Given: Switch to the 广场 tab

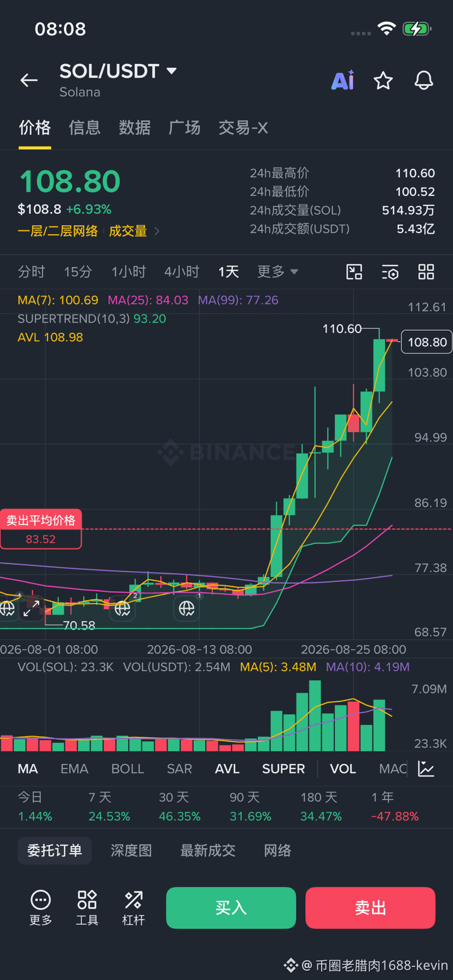Looking at the screenshot, I should [184, 128].
